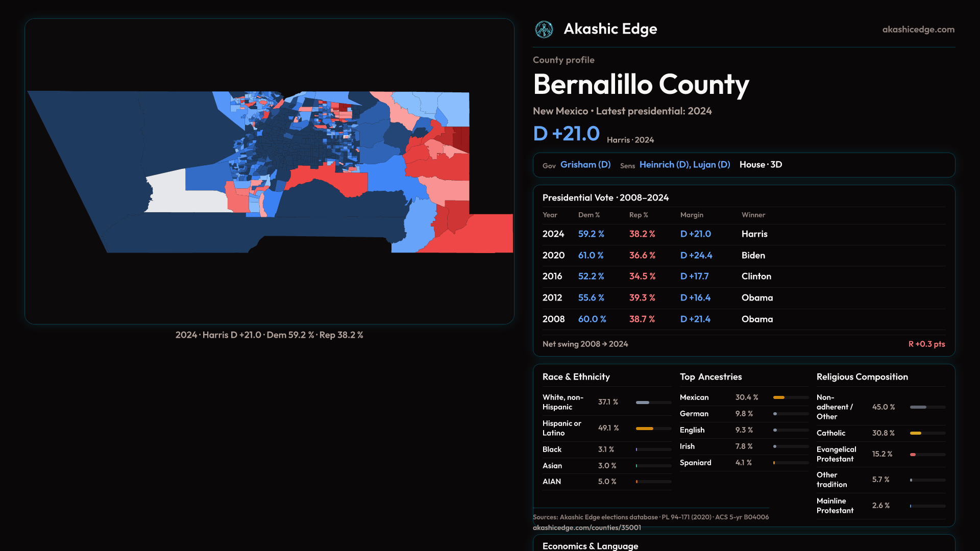Click the Evangelical Protestant red bar
This screenshot has height=551, width=980.
pos(913,455)
